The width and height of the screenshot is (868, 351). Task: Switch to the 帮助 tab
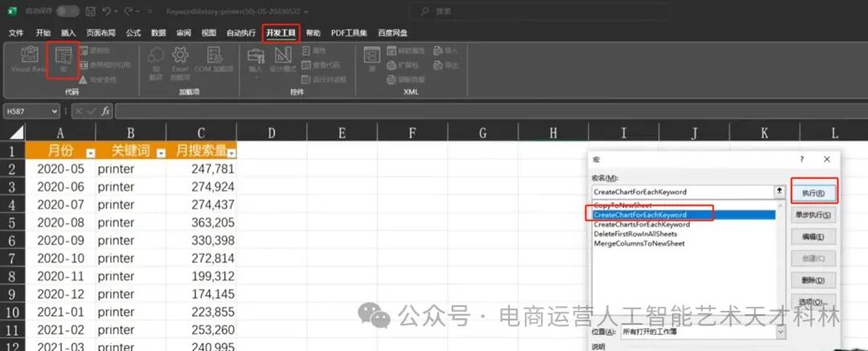pos(313,33)
